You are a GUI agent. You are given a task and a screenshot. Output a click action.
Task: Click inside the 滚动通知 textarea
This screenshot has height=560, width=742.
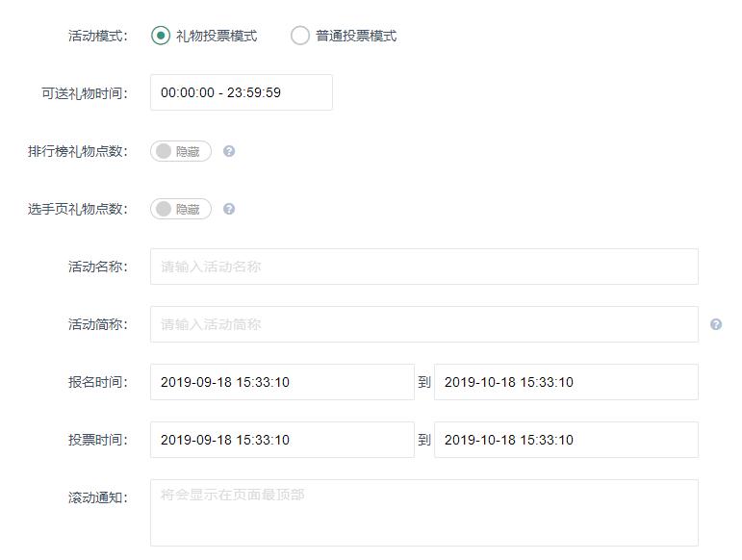[423, 513]
